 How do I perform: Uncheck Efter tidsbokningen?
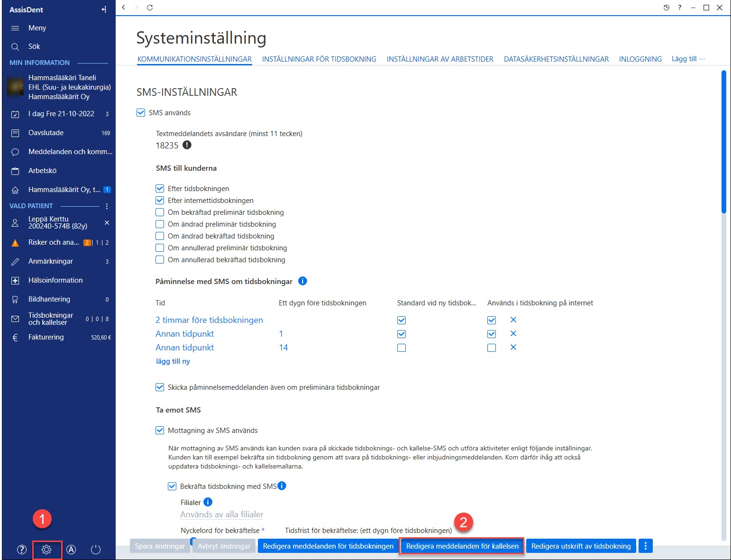[160, 189]
